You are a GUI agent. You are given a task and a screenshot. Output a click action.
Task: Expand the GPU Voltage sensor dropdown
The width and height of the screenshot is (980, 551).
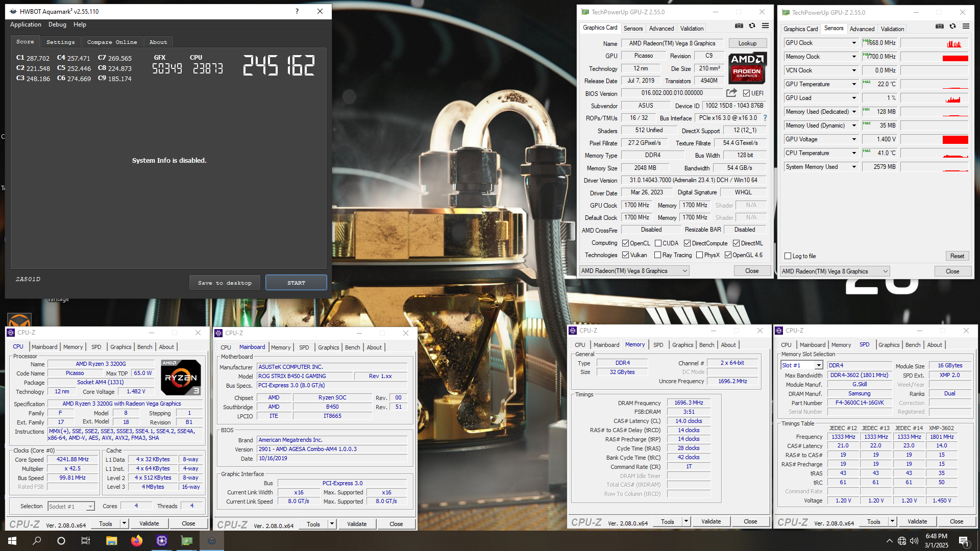pyautogui.click(x=854, y=139)
